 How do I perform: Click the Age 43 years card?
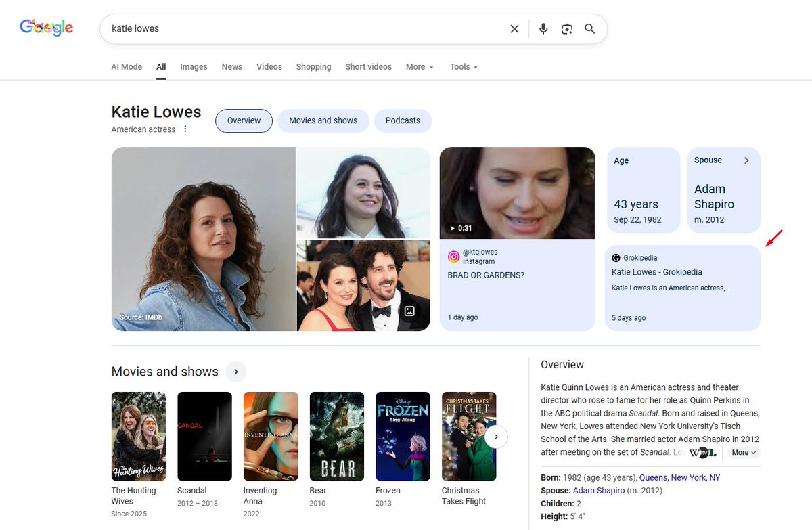click(643, 190)
